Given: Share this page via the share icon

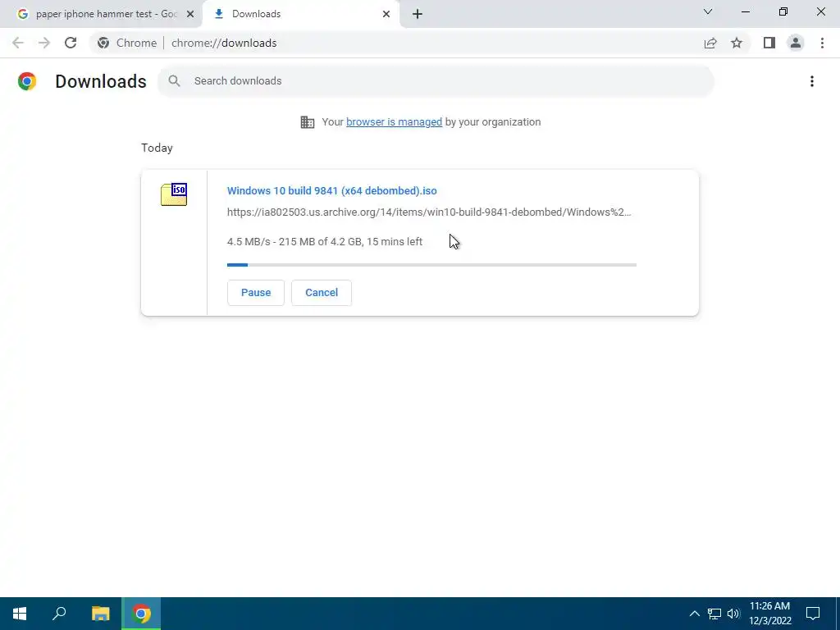Looking at the screenshot, I should point(710,43).
